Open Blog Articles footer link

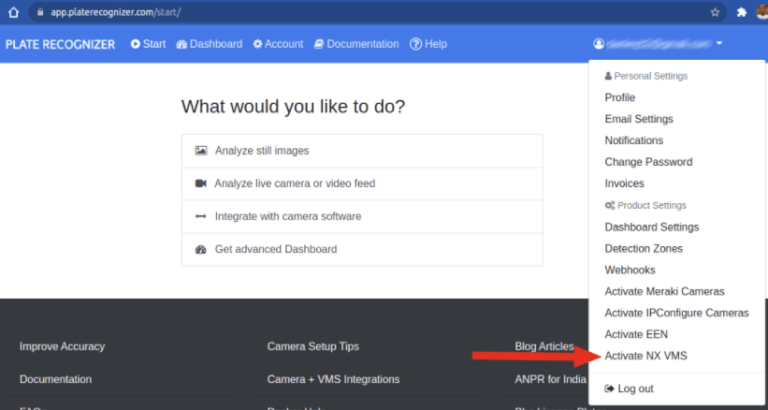coord(544,347)
